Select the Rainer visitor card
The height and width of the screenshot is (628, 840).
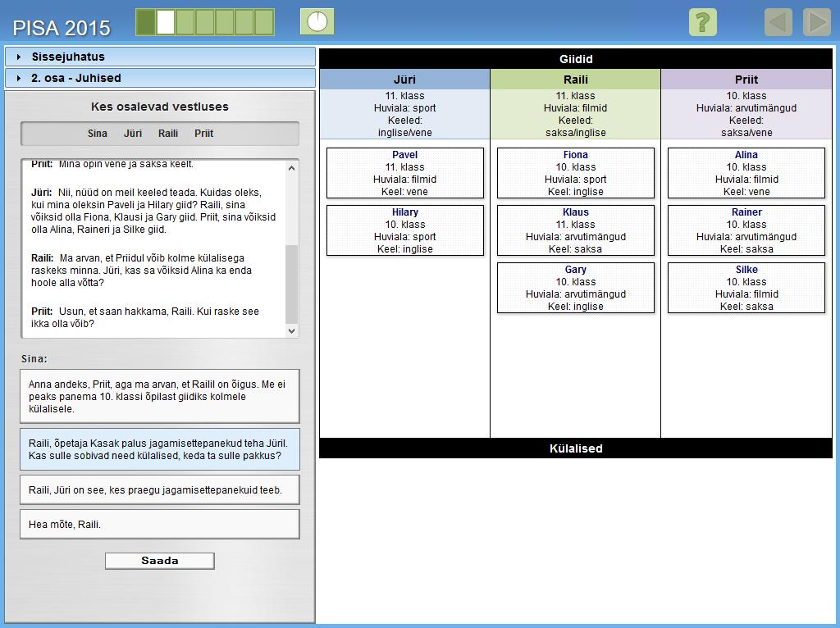pyautogui.click(x=746, y=230)
